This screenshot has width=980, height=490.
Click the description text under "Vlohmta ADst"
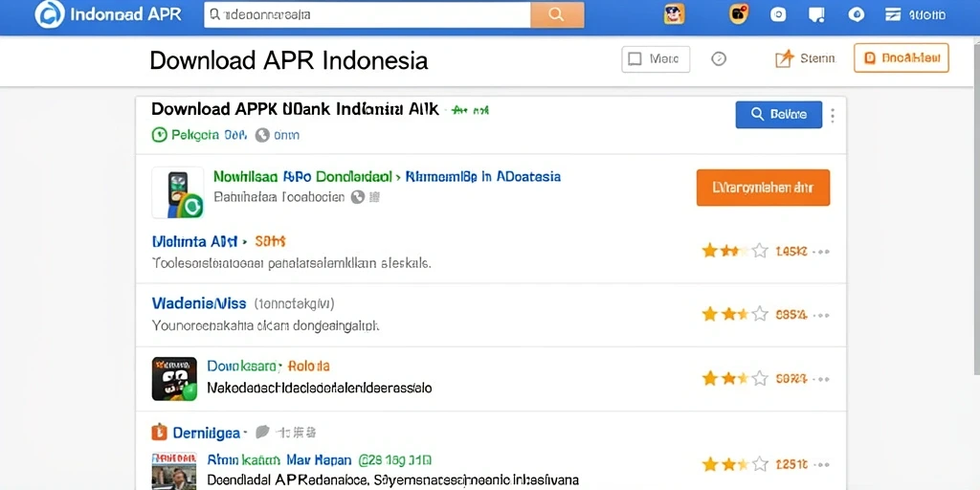(x=291, y=263)
